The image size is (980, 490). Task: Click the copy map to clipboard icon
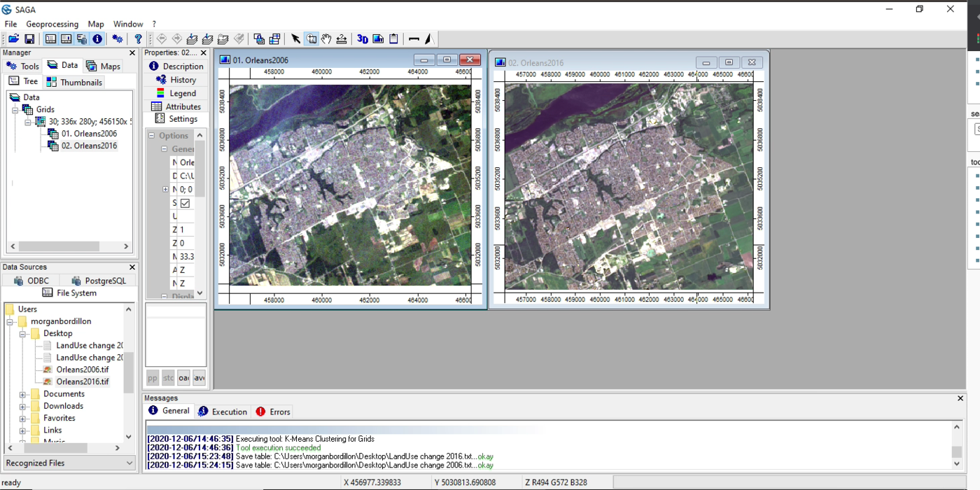click(393, 38)
